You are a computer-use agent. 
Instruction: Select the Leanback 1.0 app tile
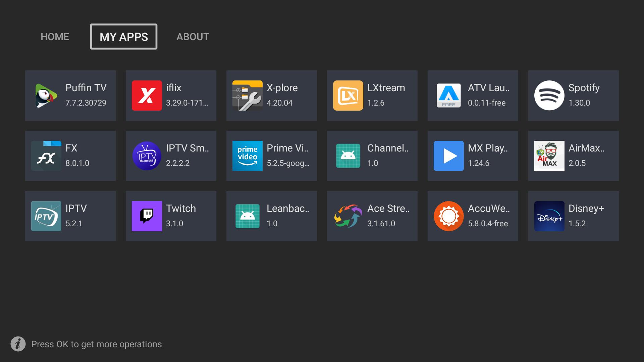pyautogui.click(x=271, y=216)
